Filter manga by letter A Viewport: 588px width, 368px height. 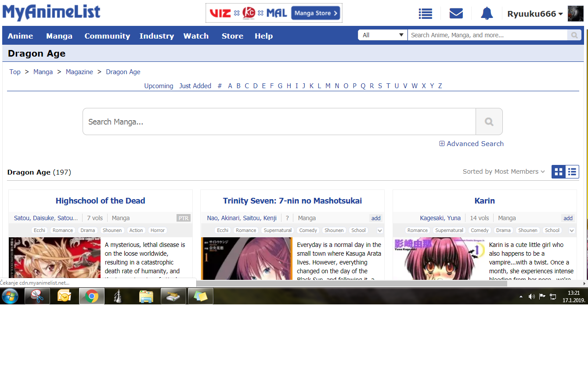pos(230,86)
